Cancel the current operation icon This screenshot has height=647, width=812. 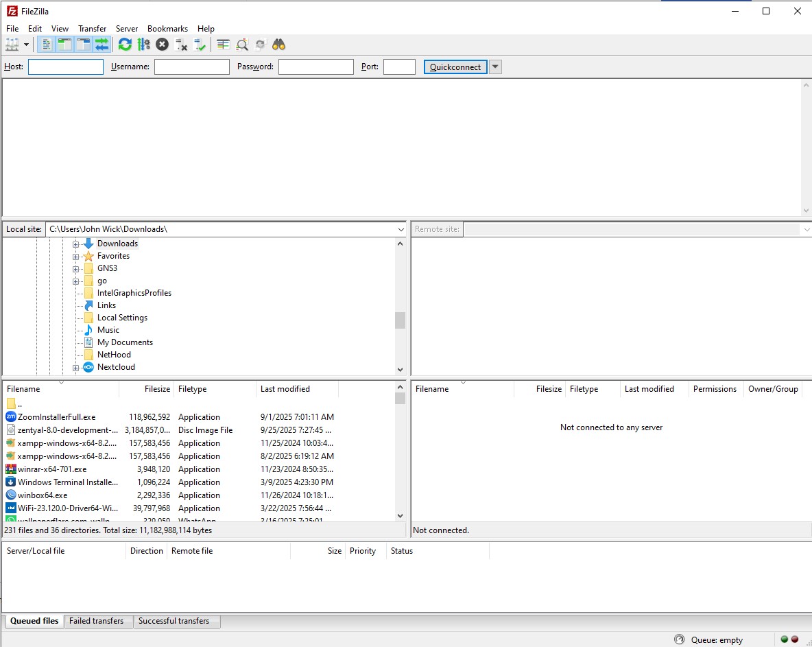162,45
